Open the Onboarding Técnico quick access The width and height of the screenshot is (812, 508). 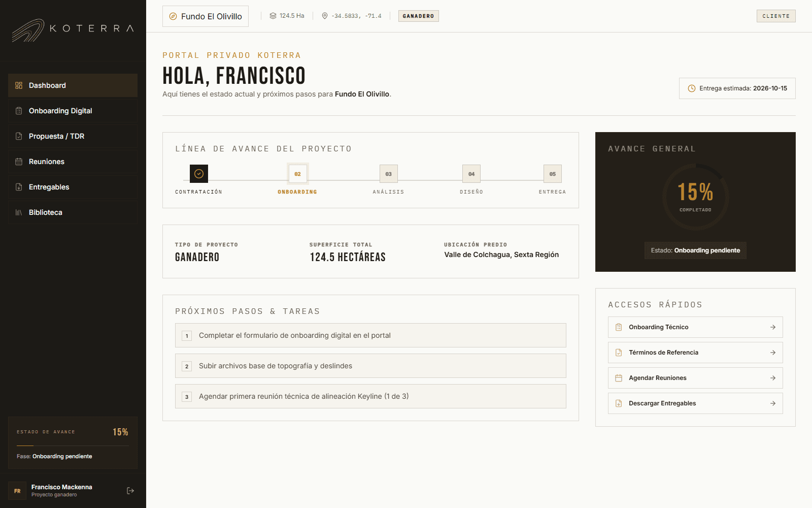695,327
